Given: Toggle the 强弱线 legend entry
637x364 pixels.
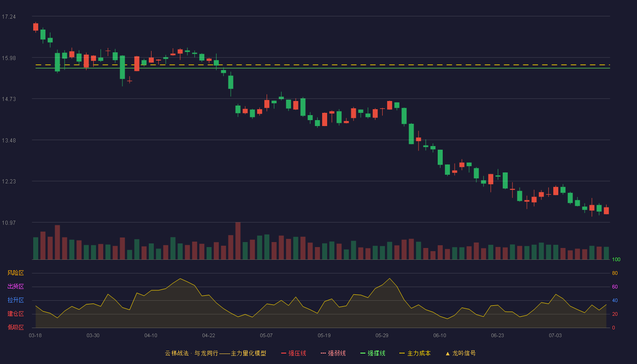Looking at the screenshot, I should [333, 353].
